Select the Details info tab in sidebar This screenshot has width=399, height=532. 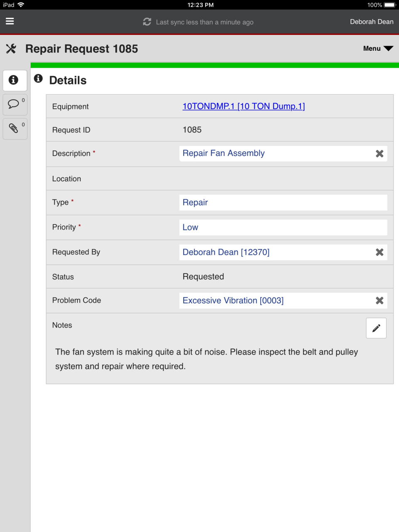point(15,80)
